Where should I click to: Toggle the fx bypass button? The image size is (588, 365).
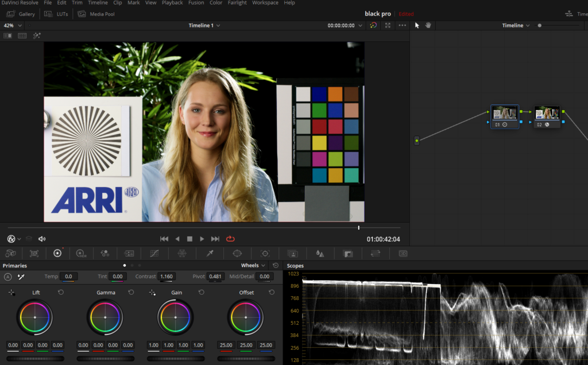coord(11,239)
